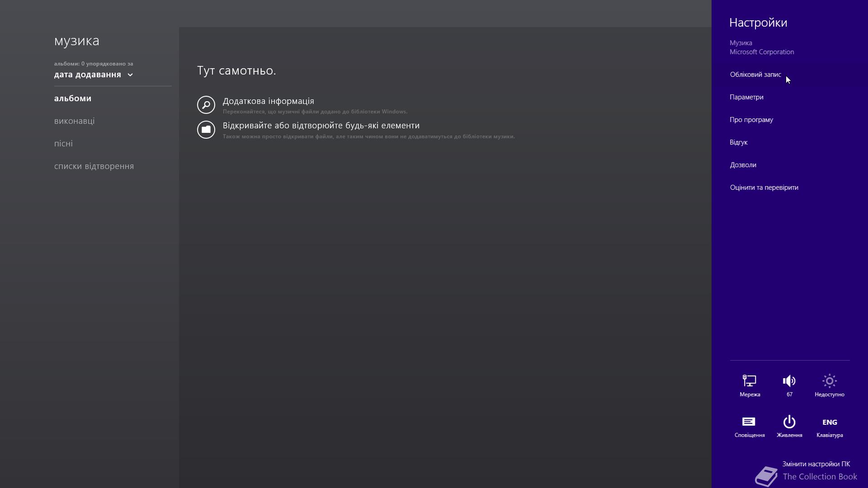
Task: Click the Відгук feedback entry
Action: coord(739,142)
